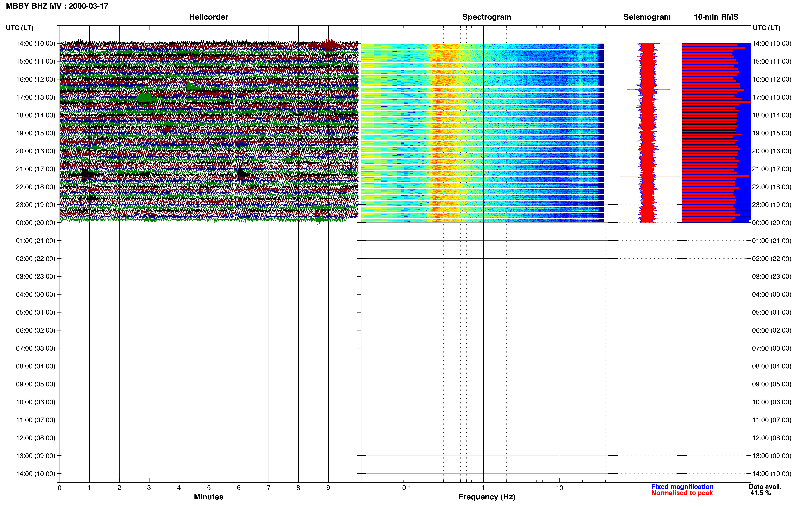Click left axis label '21:00 (17:00)'
The width and height of the screenshot is (812, 508).
36,169
